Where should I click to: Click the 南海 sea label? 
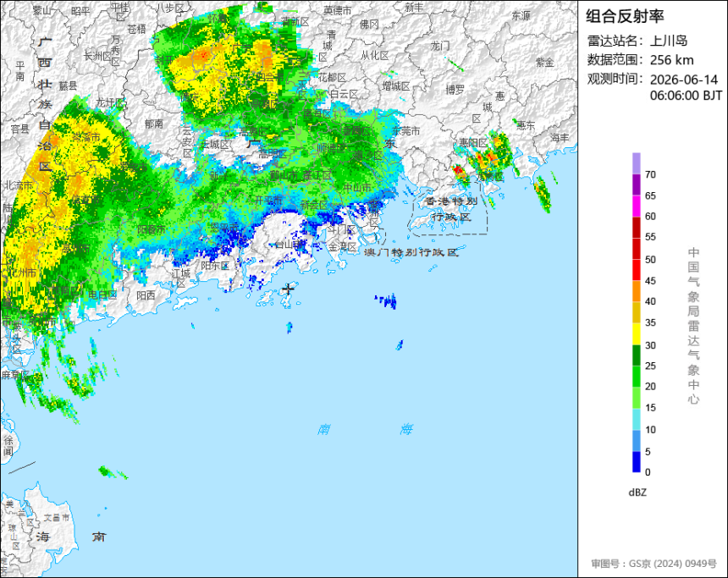(365, 429)
